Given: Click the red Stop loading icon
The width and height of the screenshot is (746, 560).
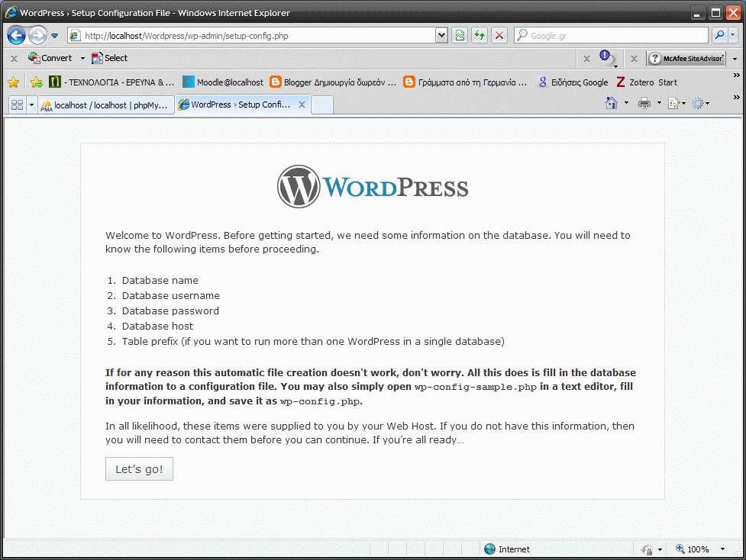Looking at the screenshot, I should click(x=499, y=36).
